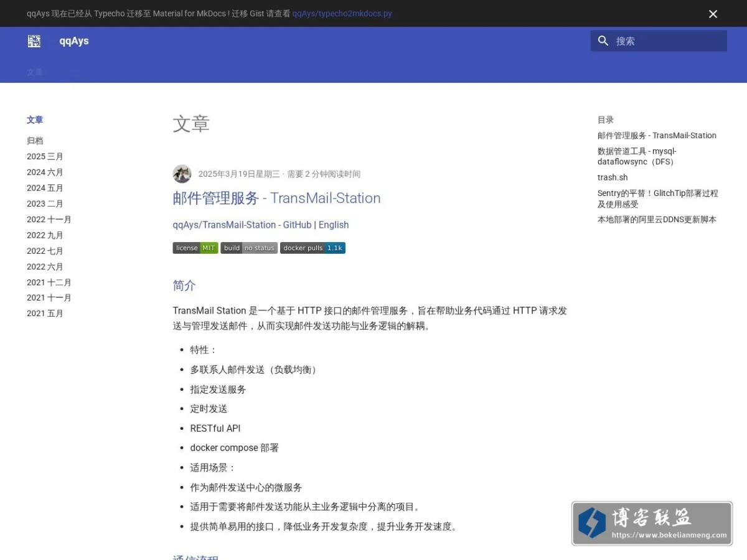747x560 pixels.
Task: Click the bullet 定时发送
Action: pos(209,409)
